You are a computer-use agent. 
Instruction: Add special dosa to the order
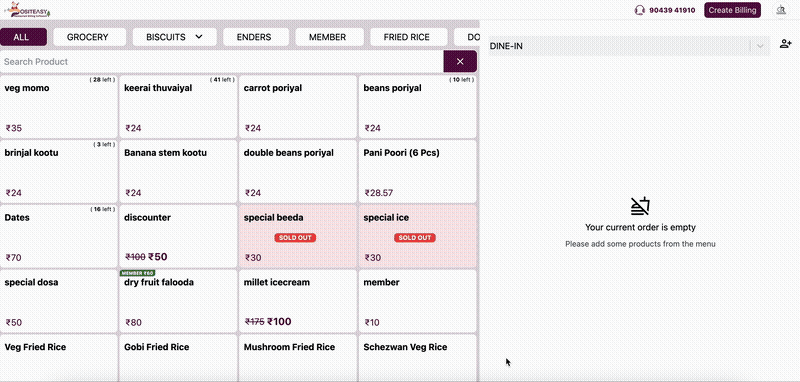click(59, 301)
